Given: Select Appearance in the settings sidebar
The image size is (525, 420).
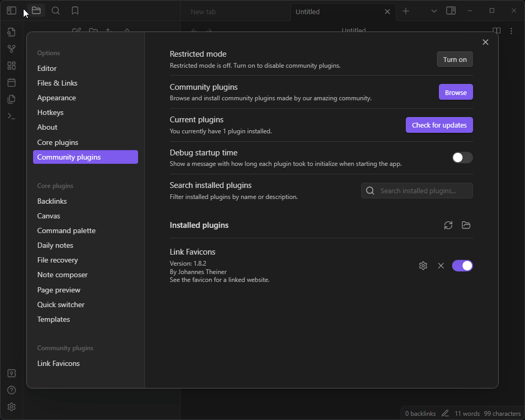Looking at the screenshot, I should [x=56, y=98].
